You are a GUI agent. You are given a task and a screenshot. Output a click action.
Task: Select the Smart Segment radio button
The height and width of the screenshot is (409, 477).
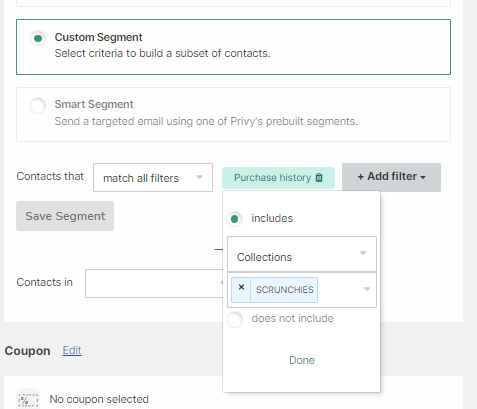38,105
